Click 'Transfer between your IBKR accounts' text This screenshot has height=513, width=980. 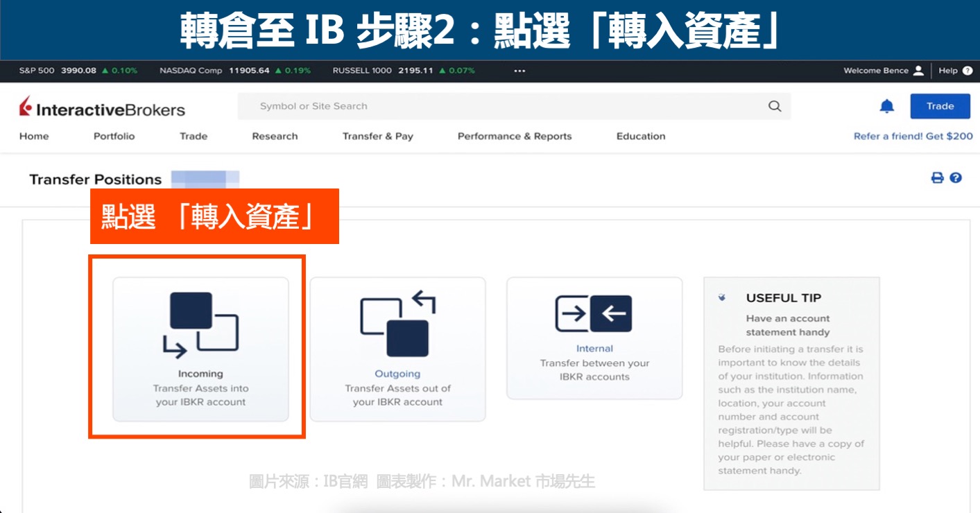[x=594, y=370]
